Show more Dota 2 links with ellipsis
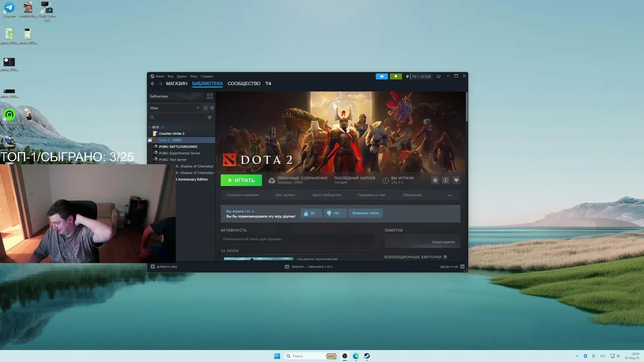 coord(449,195)
